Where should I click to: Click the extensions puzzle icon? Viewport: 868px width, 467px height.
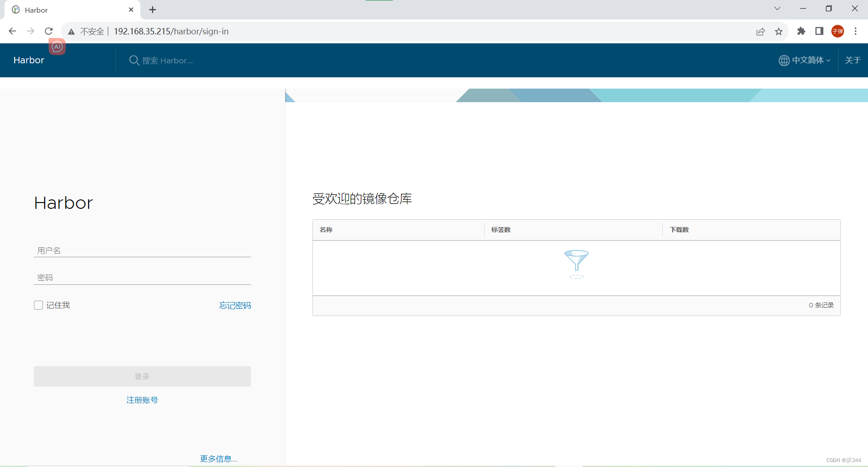pos(802,31)
